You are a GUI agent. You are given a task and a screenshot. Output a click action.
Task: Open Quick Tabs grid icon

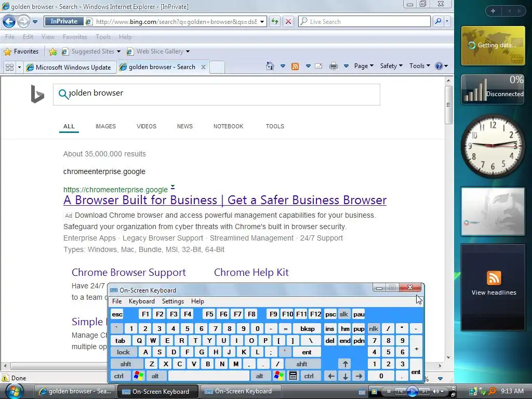point(9,67)
